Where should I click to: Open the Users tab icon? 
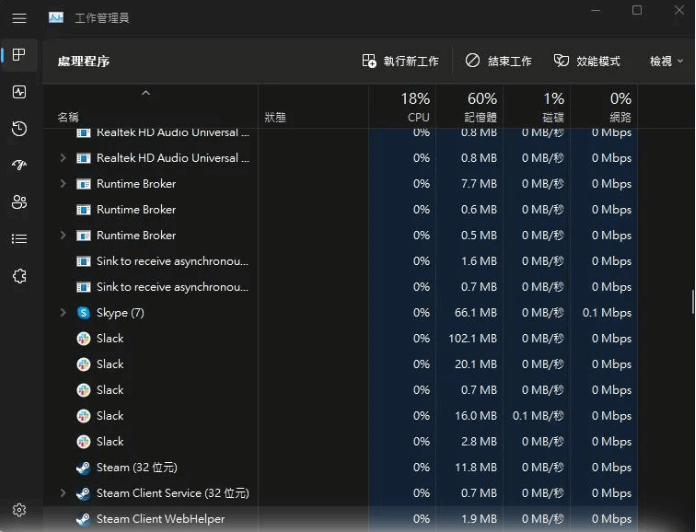[x=19, y=202]
